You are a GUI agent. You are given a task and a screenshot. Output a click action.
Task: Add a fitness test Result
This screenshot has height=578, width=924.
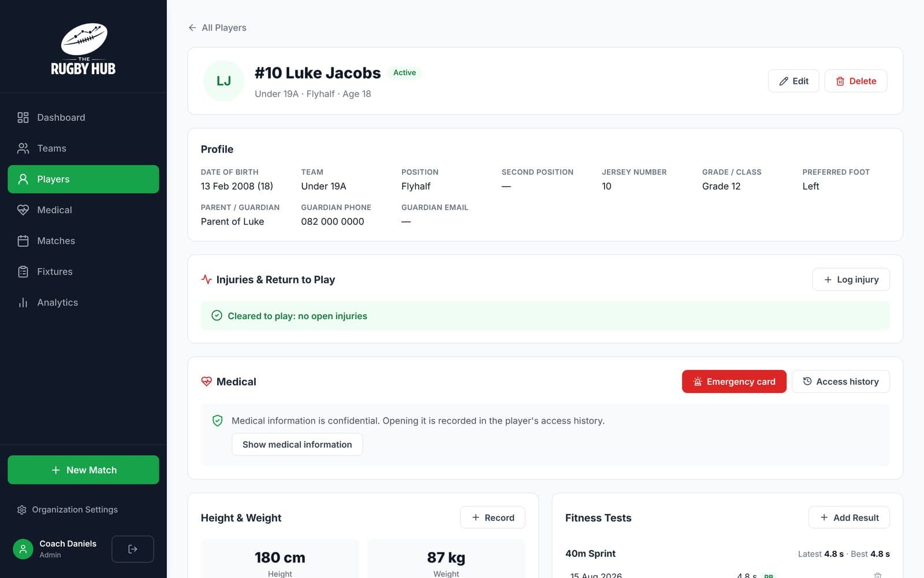[849, 517]
